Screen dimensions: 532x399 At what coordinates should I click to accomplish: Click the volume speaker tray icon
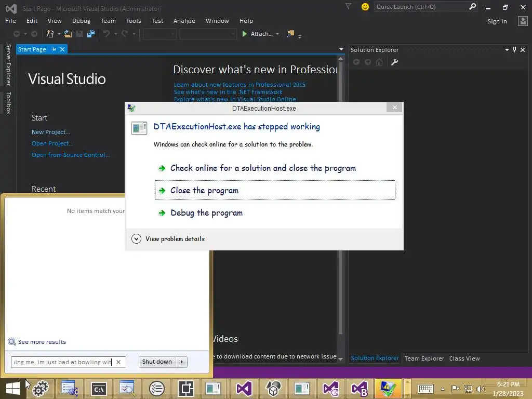pos(480,389)
